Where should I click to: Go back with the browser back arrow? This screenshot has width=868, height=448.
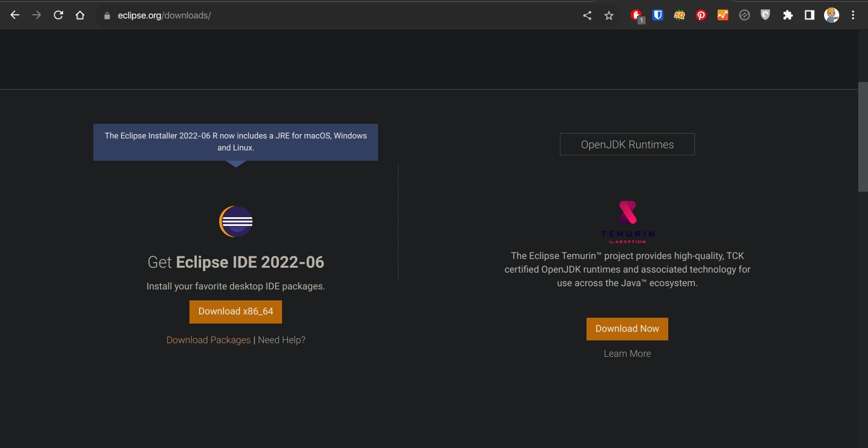coord(15,15)
